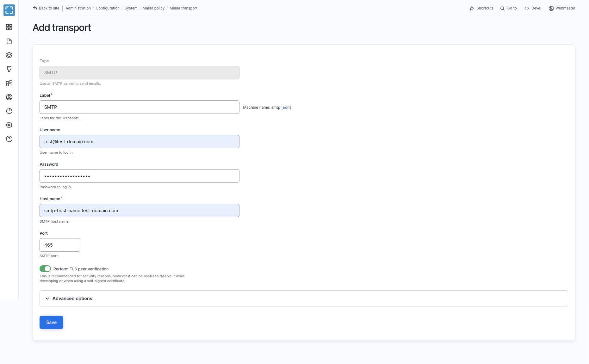Click the Drupal home logo icon
This screenshot has height=364, width=589.
[x=9, y=10]
